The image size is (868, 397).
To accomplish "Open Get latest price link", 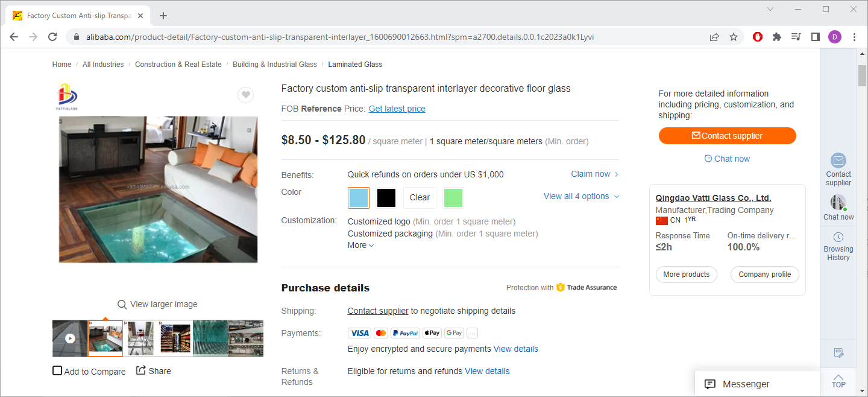I will (x=397, y=109).
